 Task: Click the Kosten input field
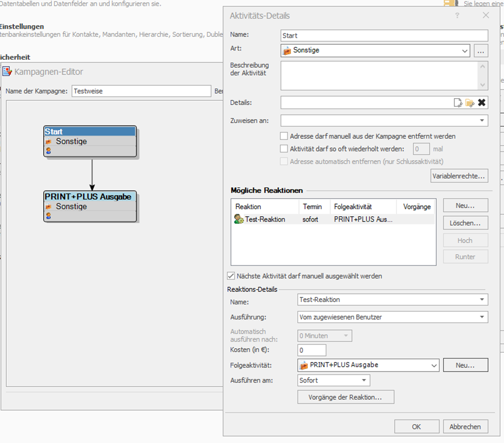click(312, 350)
